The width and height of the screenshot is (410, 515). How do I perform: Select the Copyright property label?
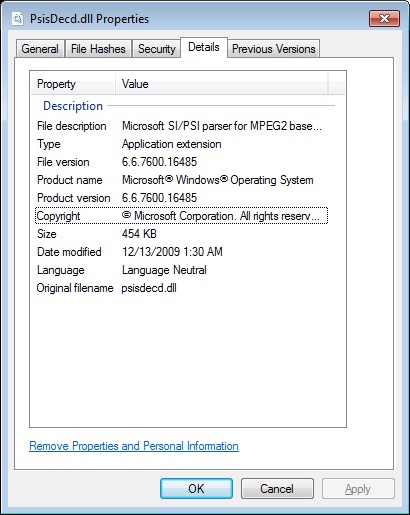point(58,216)
